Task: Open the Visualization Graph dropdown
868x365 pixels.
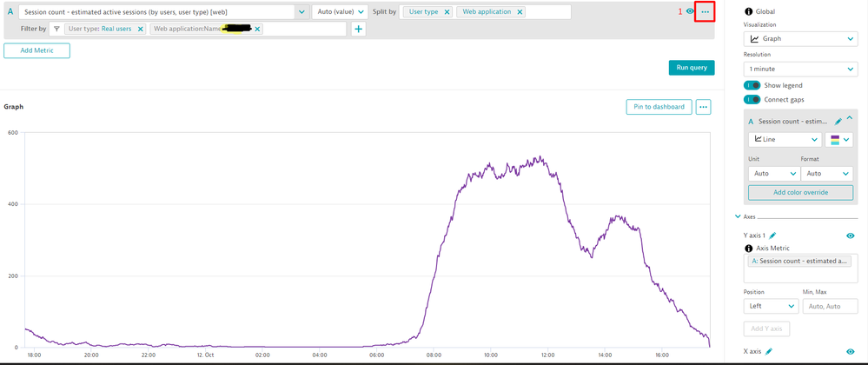Action: (x=801, y=39)
